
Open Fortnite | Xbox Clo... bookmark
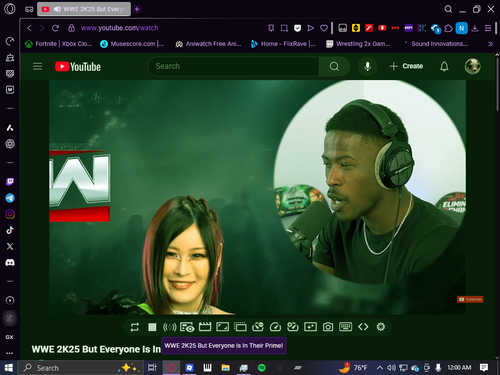59,44
